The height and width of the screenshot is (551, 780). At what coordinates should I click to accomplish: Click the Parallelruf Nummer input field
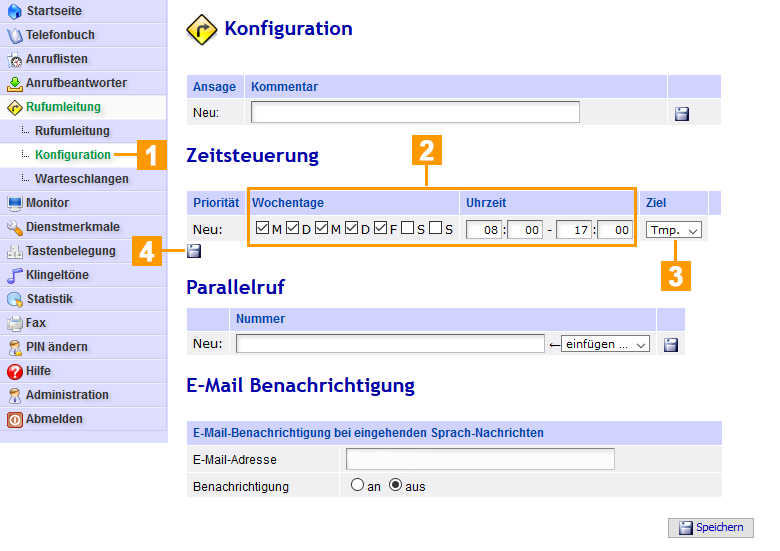pos(390,344)
